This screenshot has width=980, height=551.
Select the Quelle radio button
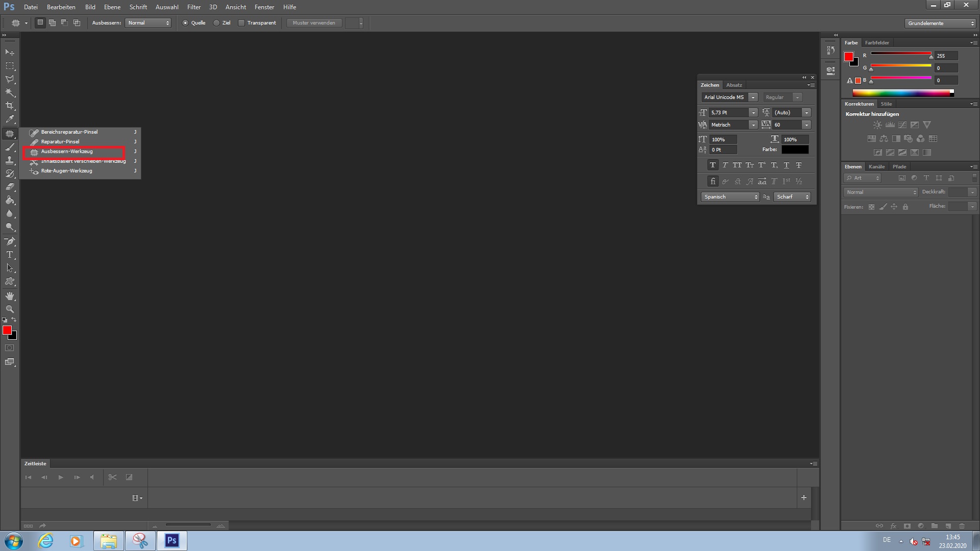pyautogui.click(x=185, y=22)
